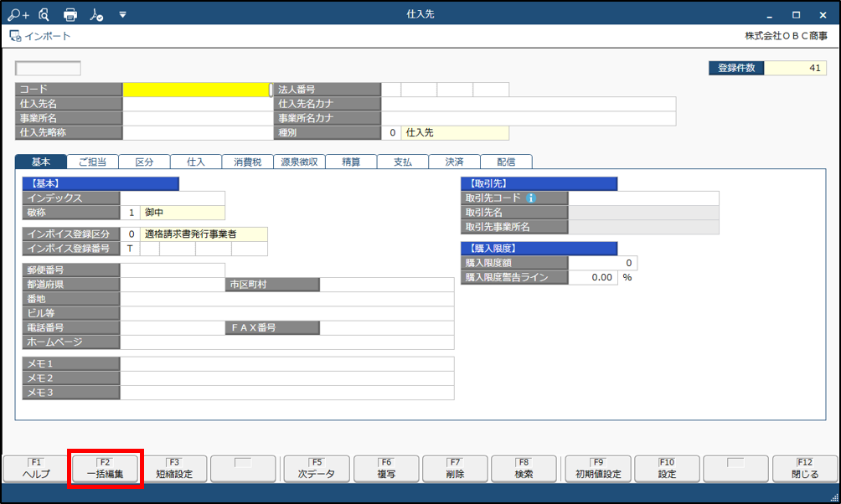
Task: Select the 消費税 tab
Action: tap(247, 162)
